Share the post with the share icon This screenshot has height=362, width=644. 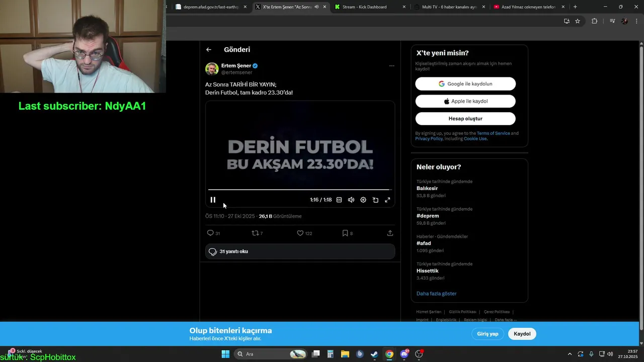(x=390, y=233)
